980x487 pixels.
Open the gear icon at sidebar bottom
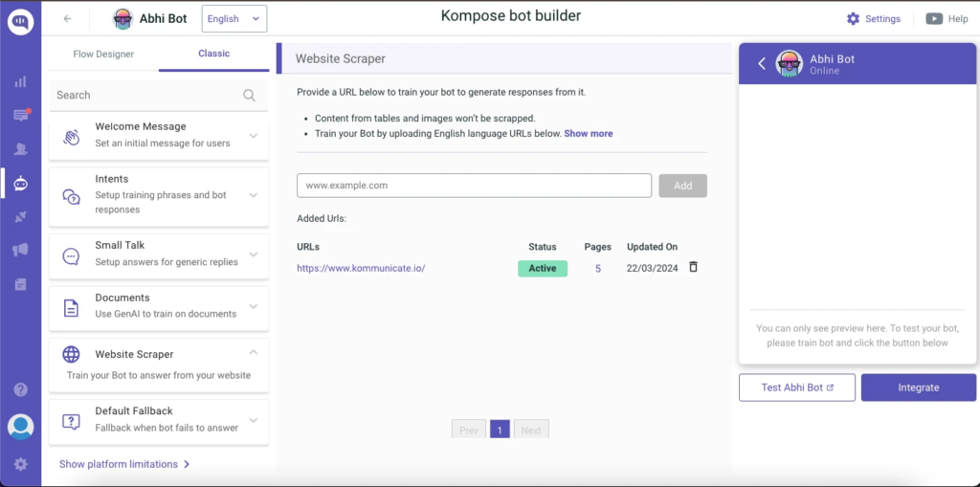21,464
